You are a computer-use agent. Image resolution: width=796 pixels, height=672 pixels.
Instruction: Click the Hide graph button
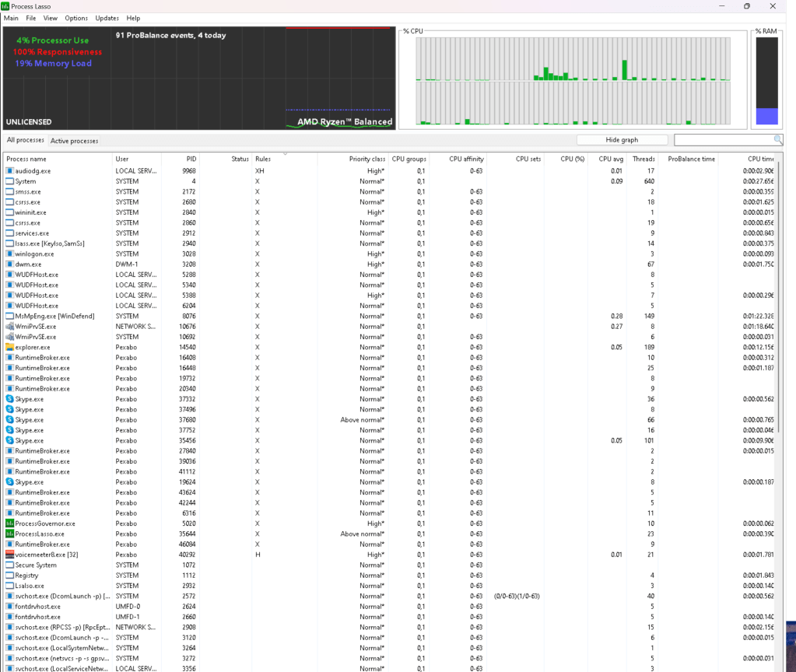point(622,140)
